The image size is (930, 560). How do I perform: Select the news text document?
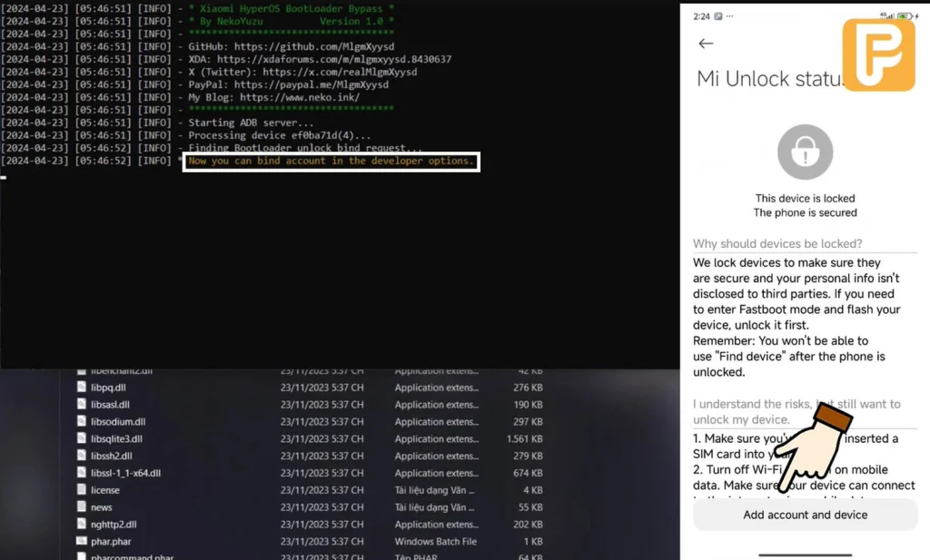point(102,507)
